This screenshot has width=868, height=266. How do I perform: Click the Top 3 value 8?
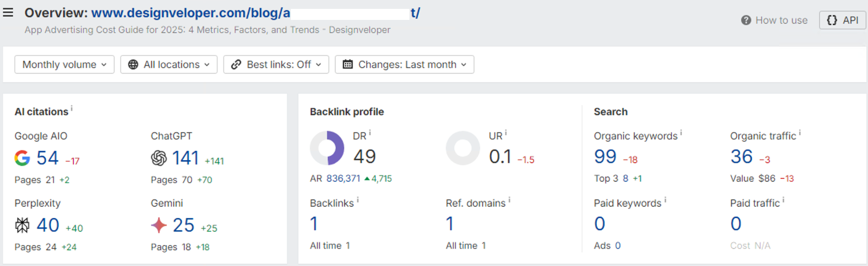[626, 178]
